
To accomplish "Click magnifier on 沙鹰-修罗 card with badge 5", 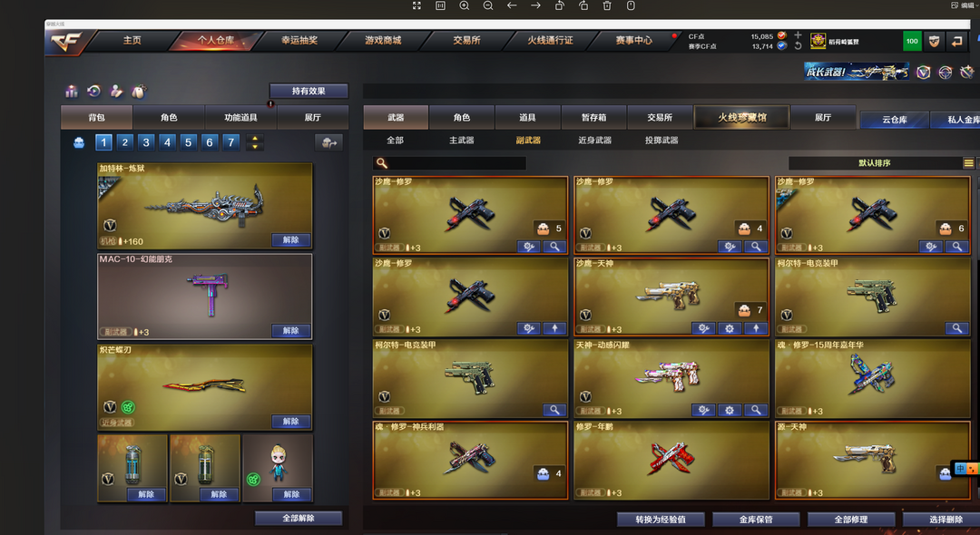I will click(x=554, y=248).
